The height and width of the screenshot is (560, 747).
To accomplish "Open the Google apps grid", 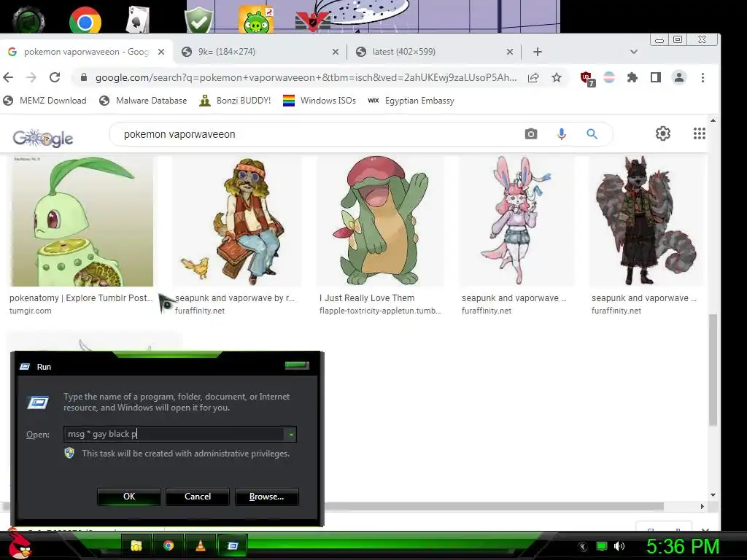I will (x=699, y=134).
